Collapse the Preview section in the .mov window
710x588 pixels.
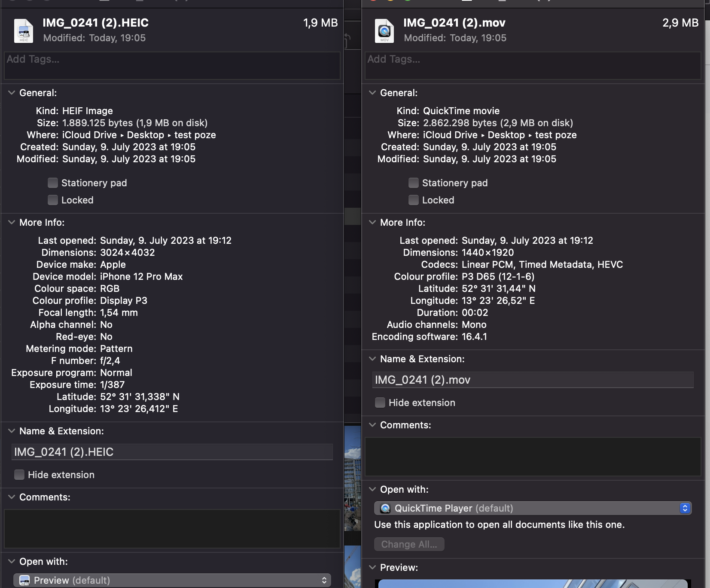372,567
